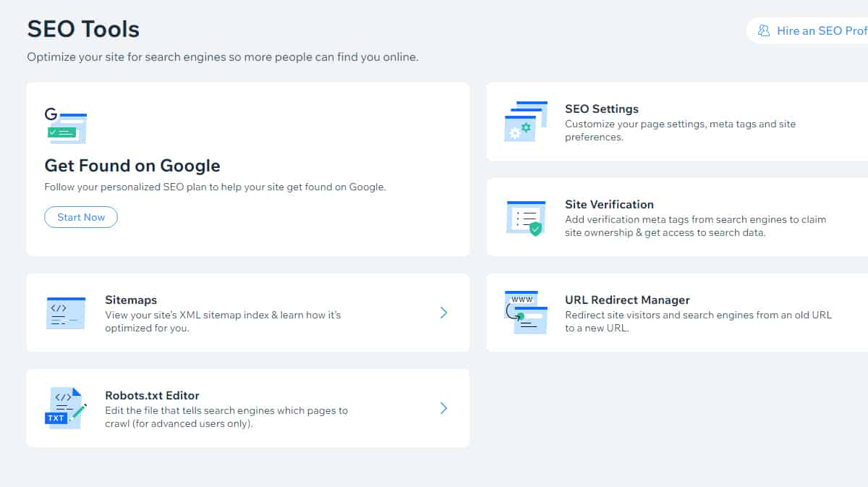Click the Sitemaps description about XML sitemap index
The image size is (868, 487).
[x=223, y=321]
